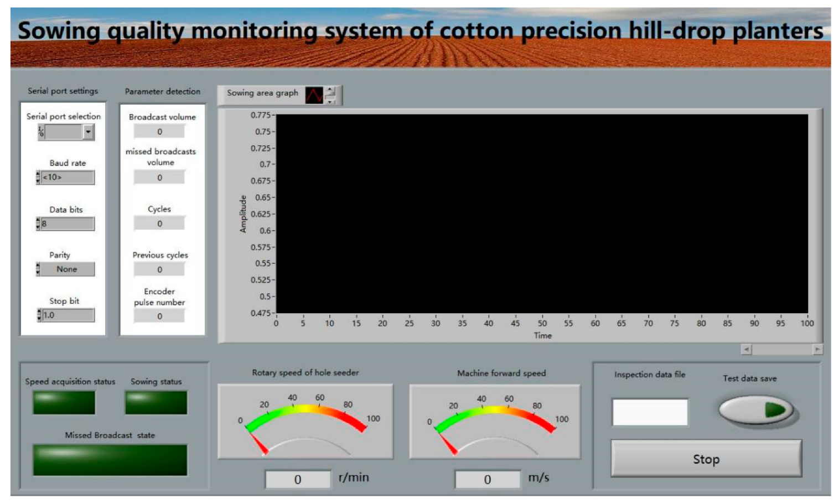This screenshot has height=504, width=839.
Task: Click the Baud rate stepper arrows
Action: click(x=38, y=178)
